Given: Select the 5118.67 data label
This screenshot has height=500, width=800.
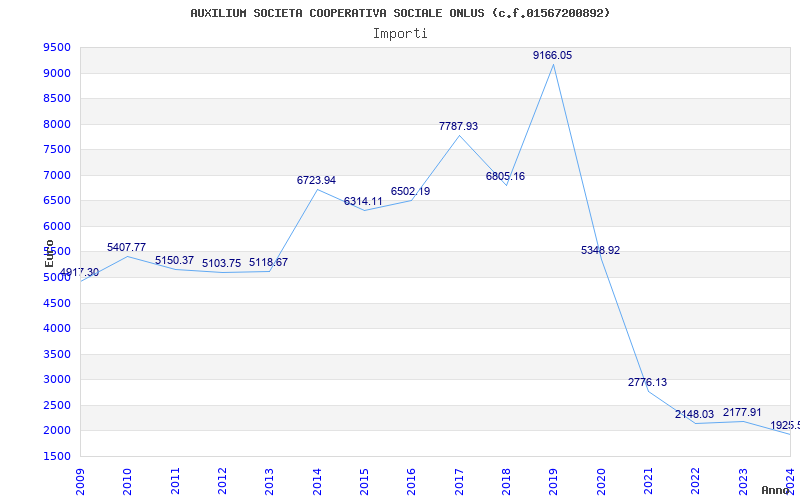Looking at the screenshot, I should pos(268,263).
